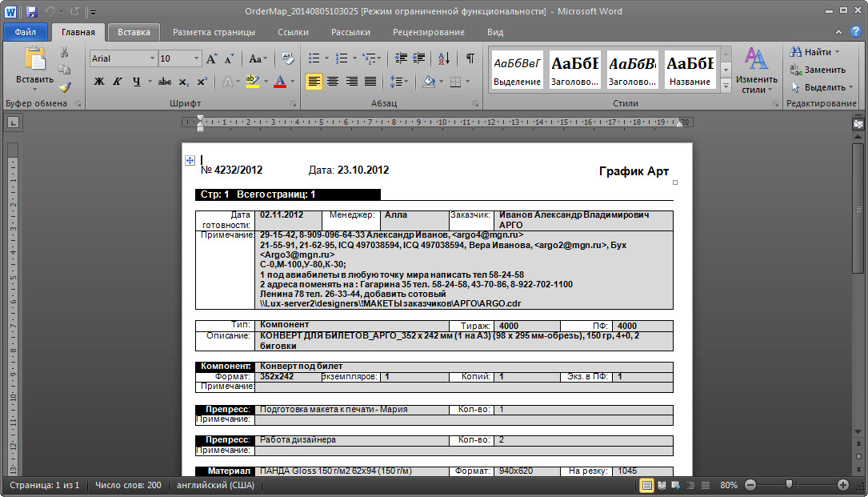This screenshot has width=868, height=497.
Task: Toggle show paragraph marks (¶)
Action: click(470, 58)
